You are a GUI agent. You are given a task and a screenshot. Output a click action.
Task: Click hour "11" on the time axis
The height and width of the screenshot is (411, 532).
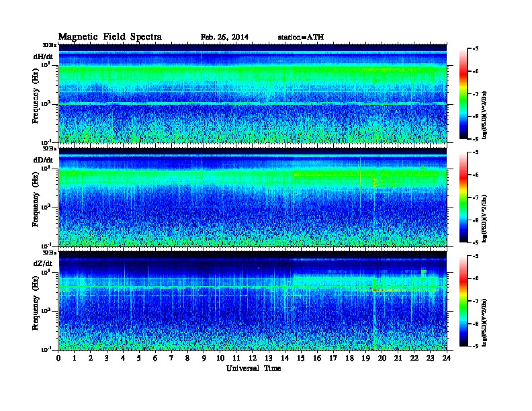click(x=236, y=358)
